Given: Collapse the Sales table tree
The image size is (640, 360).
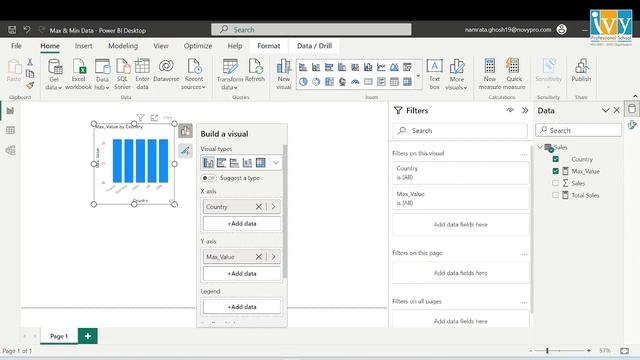Looking at the screenshot, I should pos(540,147).
